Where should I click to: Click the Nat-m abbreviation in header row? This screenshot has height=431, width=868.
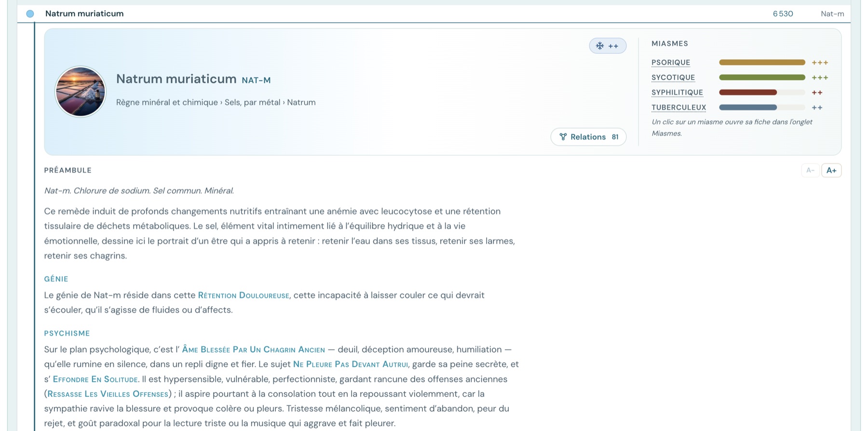coord(832,14)
